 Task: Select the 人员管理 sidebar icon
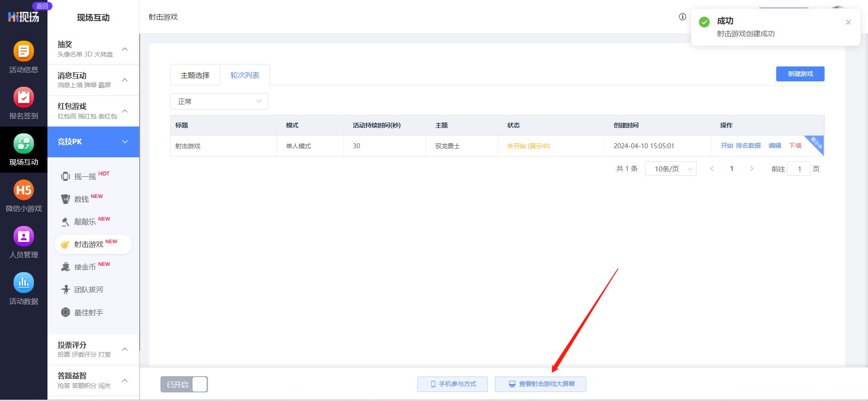point(24,236)
